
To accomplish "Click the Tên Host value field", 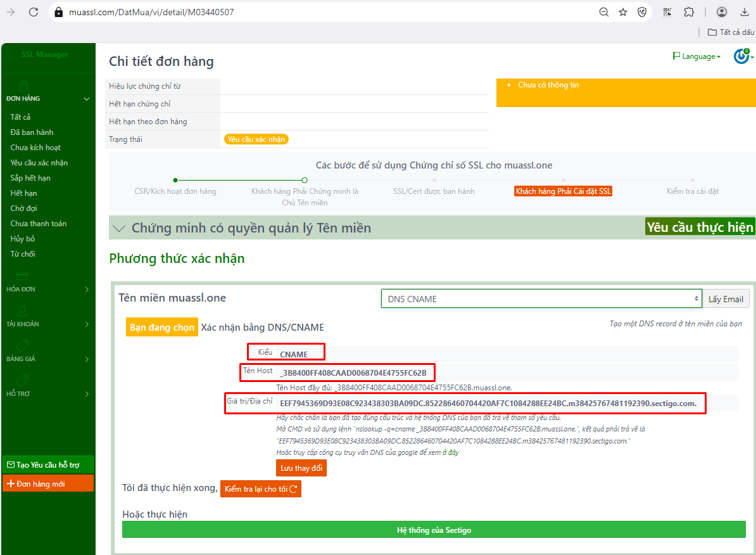I will [x=355, y=372].
